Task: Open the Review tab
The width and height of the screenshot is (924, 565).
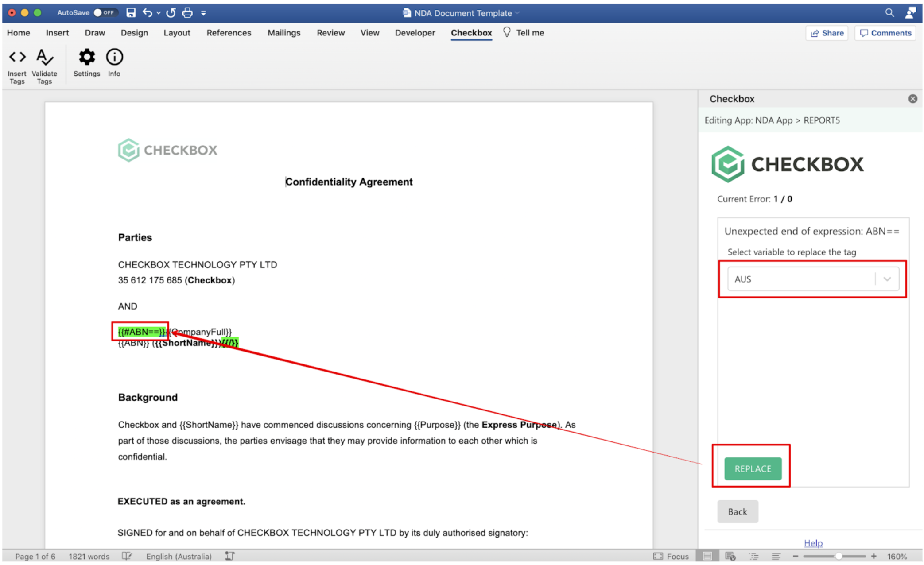Action: (x=330, y=33)
